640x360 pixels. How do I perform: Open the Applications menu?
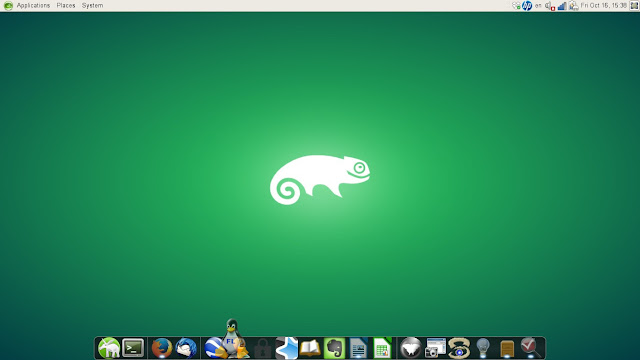coord(33,6)
